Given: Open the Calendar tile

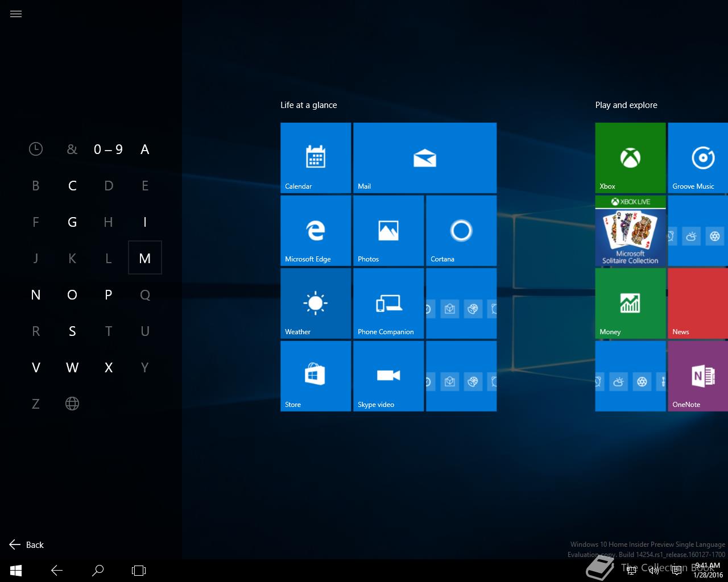Looking at the screenshot, I should point(316,158).
